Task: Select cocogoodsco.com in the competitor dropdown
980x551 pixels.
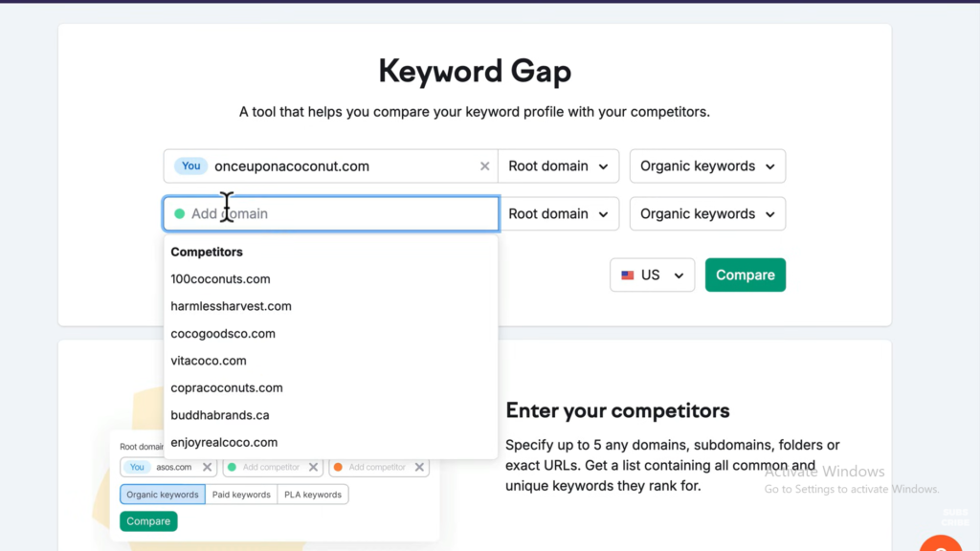Action: click(x=223, y=334)
